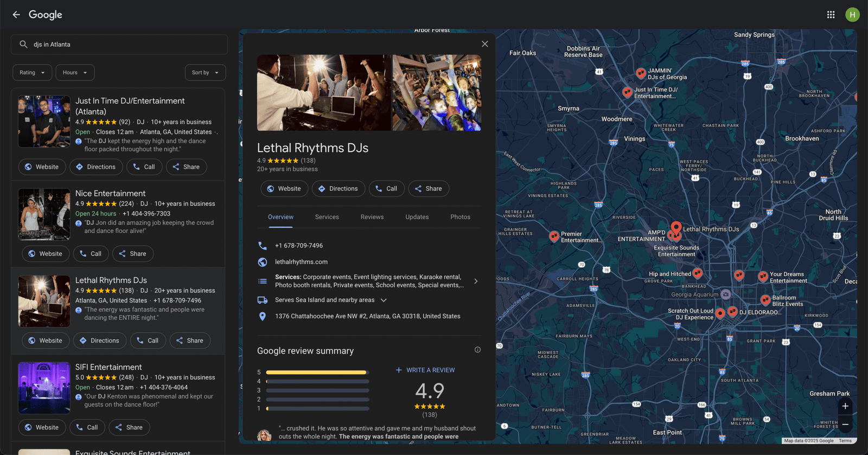Image resolution: width=868 pixels, height=455 pixels.
Task: Open the Updates tab
Action: [417, 217]
